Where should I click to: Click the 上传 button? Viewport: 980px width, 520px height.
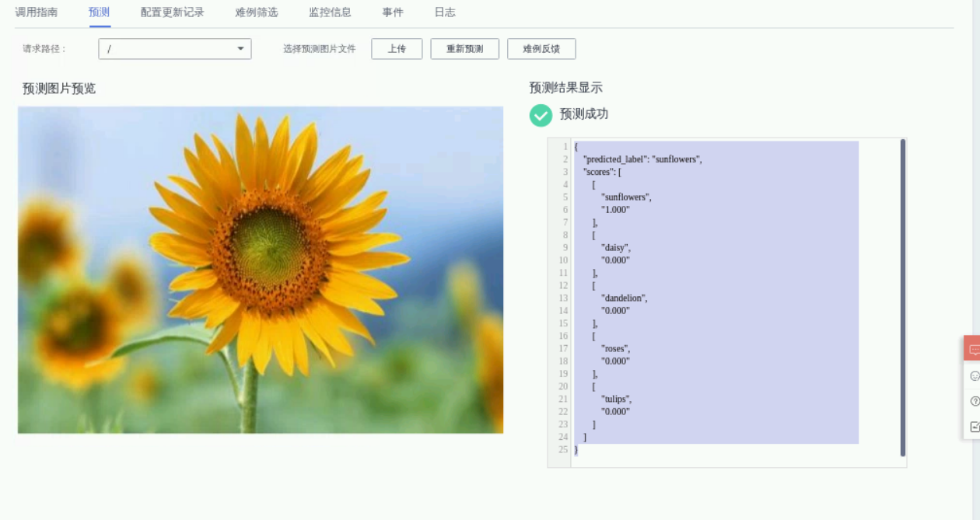397,49
